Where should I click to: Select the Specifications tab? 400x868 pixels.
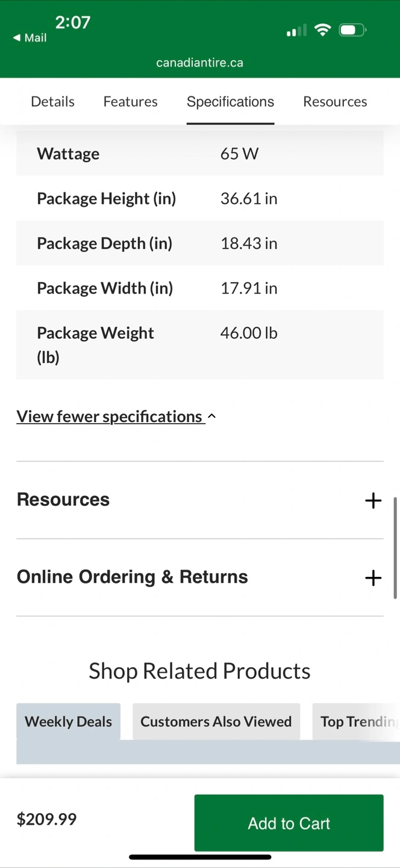pos(230,102)
